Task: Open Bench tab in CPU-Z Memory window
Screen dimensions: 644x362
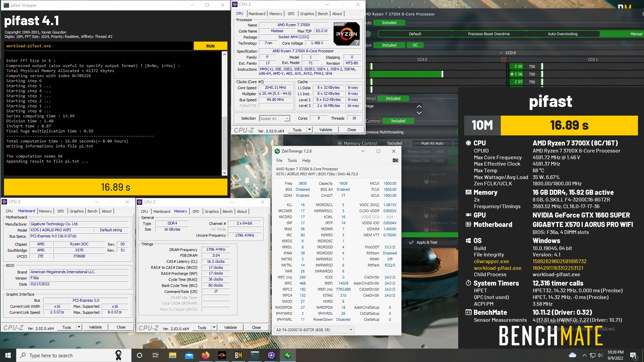Action: 227,212
